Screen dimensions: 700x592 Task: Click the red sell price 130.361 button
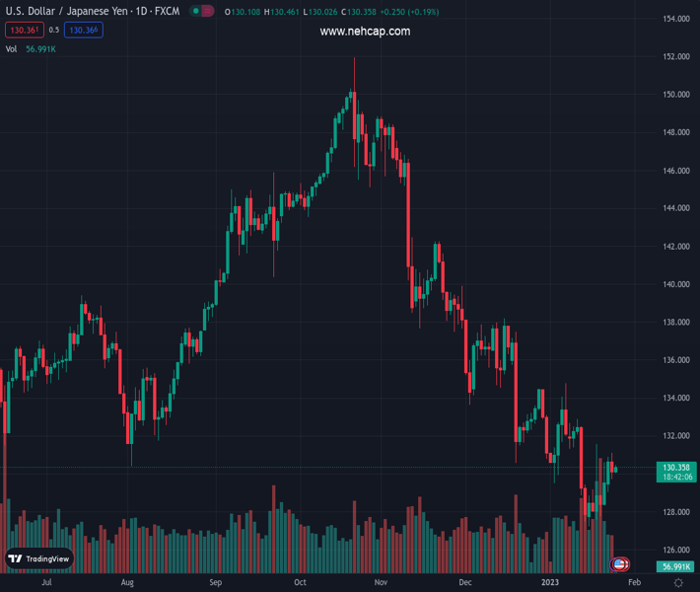tap(24, 30)
